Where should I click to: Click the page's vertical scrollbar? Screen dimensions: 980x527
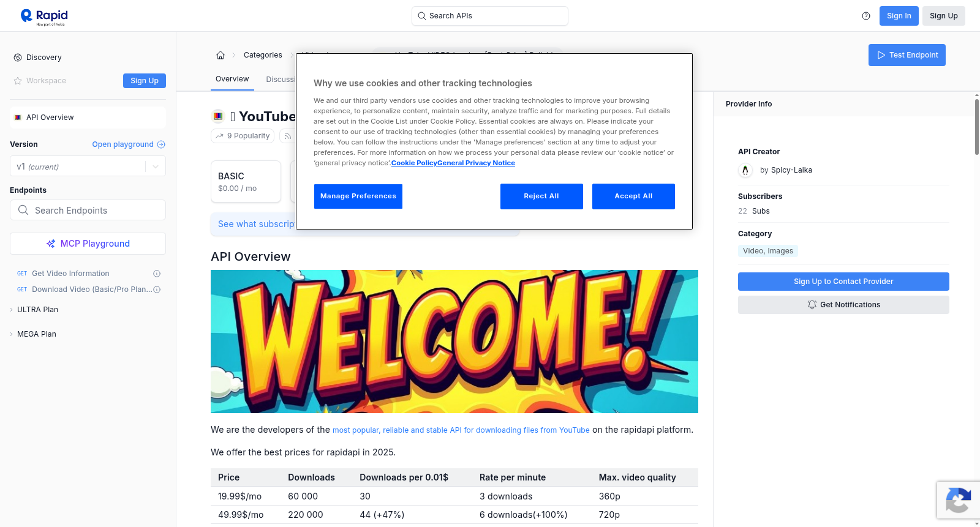click(977, 127)
